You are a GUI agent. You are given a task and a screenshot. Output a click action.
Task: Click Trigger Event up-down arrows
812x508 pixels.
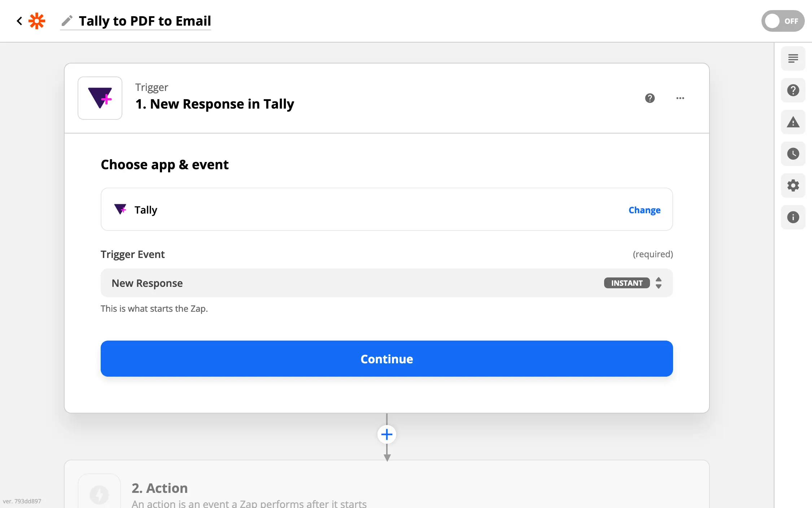[658, 283]
